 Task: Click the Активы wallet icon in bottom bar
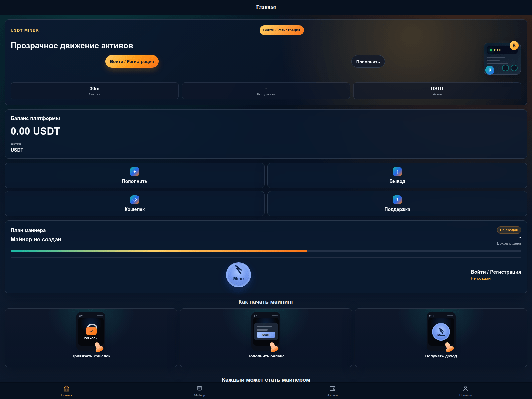click(x=332, y=388)
